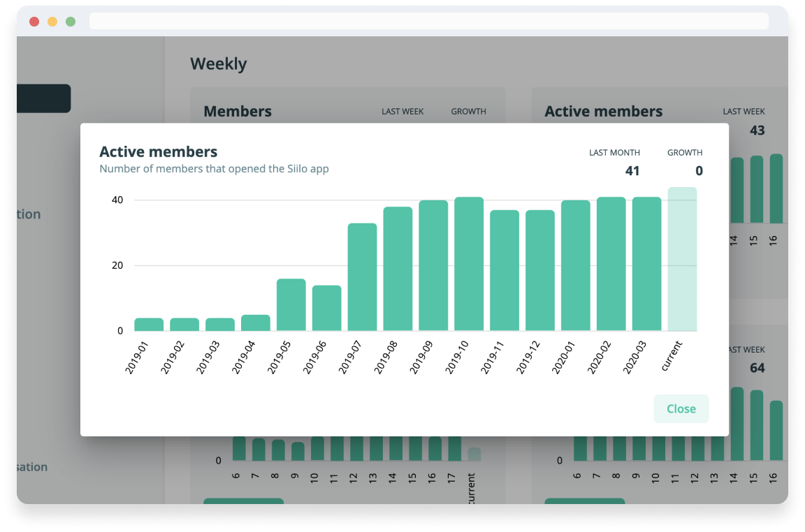Select the 2019-05 bar in the chart

point(291,305)
